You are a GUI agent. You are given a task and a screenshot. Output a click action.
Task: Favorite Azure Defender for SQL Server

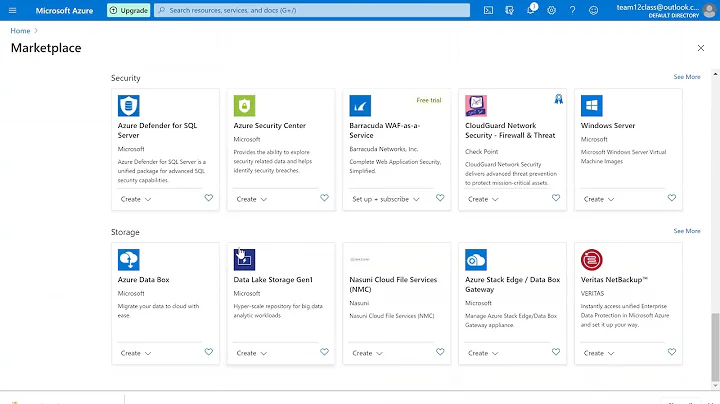point(208,198)
